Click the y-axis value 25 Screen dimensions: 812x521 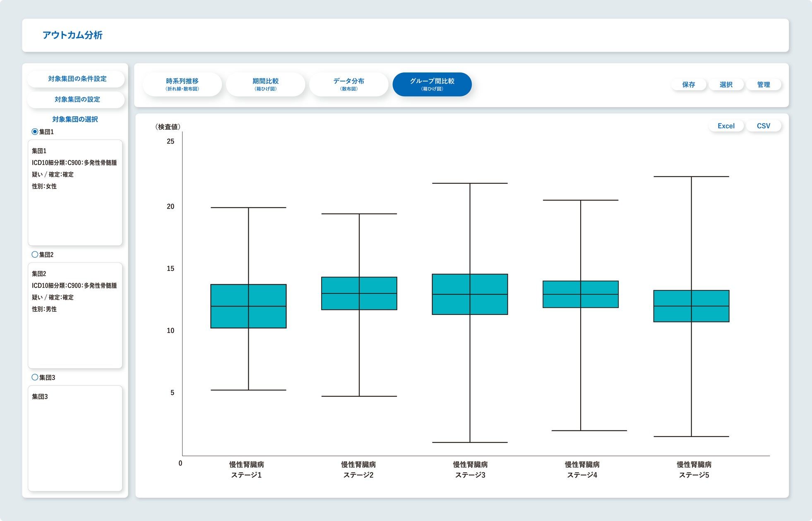(x=171, y=141)
